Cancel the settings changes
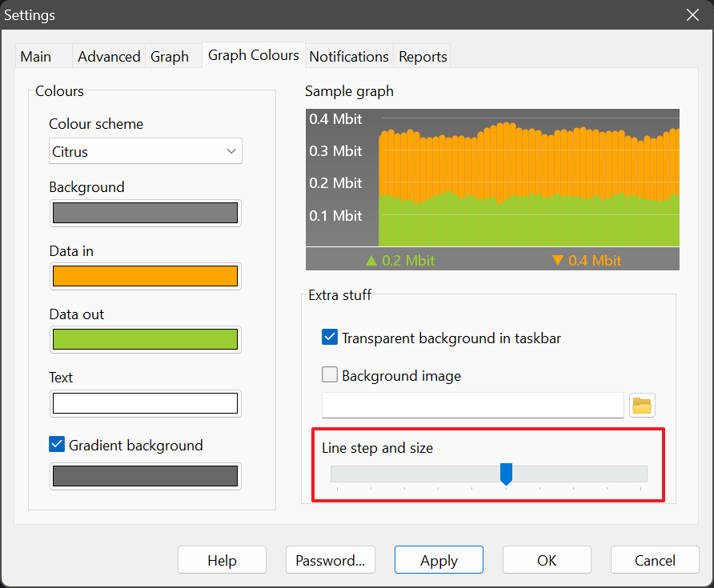This screenshot has height=588, width=714. coord(655,560)
